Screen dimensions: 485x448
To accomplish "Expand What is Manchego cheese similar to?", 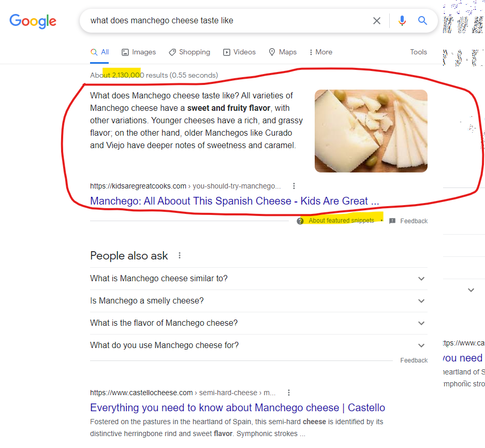I will point(259,279).
